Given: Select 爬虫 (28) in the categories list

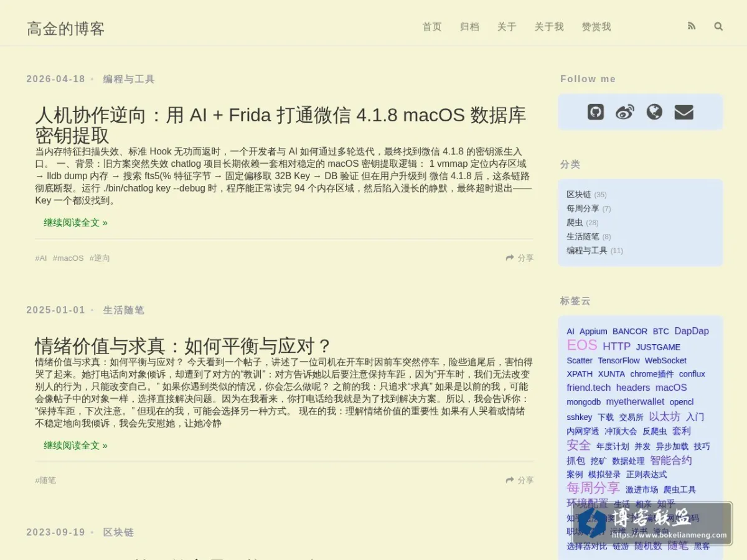Looking at the screenshot, I should (575, 223).
